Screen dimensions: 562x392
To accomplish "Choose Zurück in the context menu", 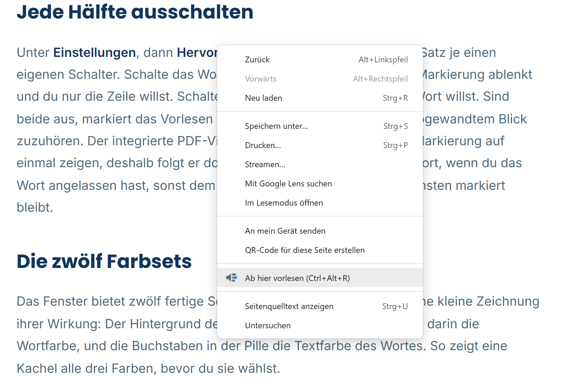I will click(320, 60).
